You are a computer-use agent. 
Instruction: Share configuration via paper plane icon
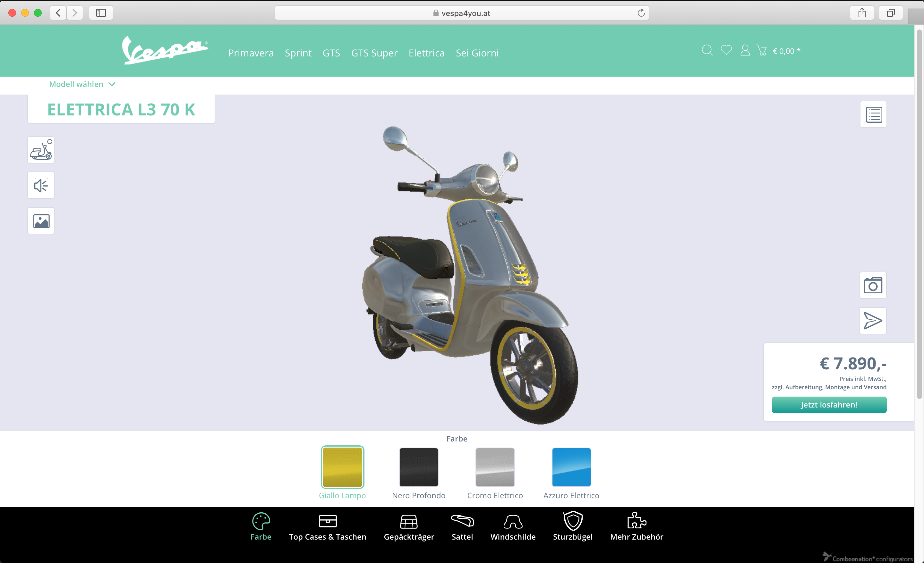pyautogui.click(x=873, y=321)
